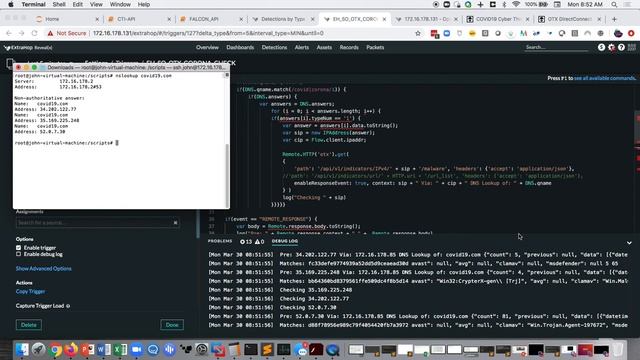Go to ExtraHop Detections page
Viewport: 640px width, 360px height.
click(274, 47)
